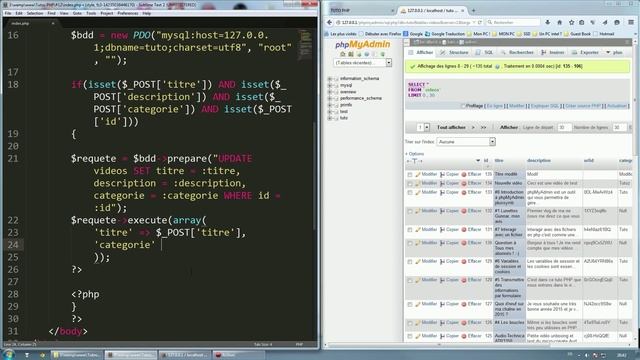Click the red Effacer icon for row 127

[464, 304]
